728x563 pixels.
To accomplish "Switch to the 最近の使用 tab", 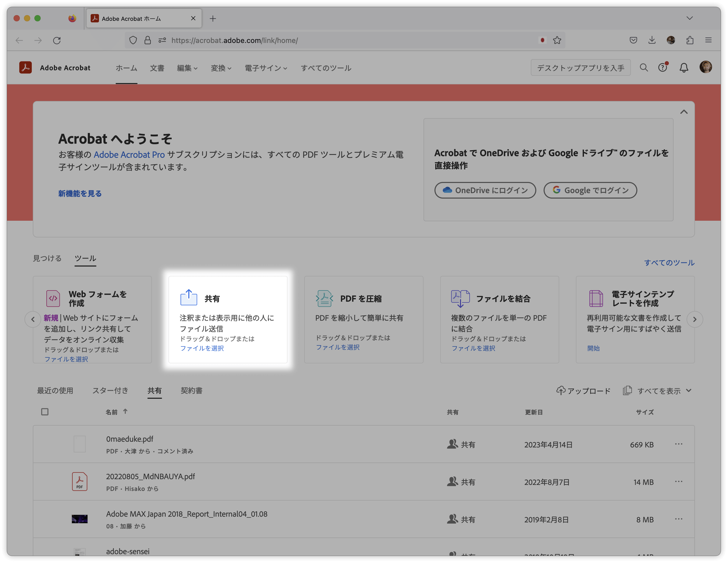I will 55,390.
